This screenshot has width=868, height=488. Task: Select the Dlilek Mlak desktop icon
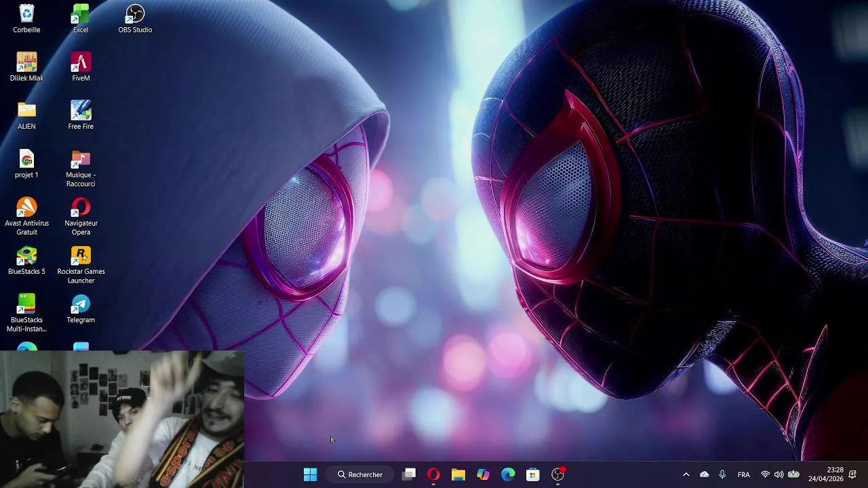[x=26, y=66]
